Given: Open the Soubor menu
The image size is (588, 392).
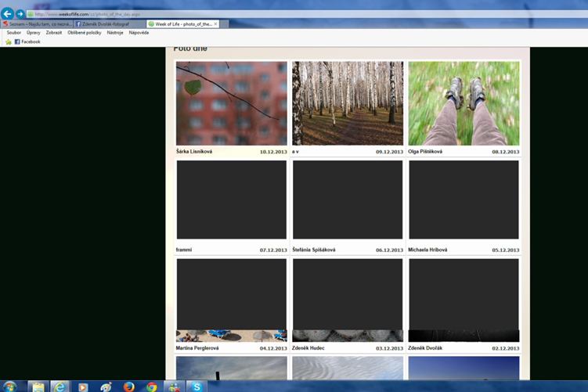Looking at the screenshot, I should tap(14, 33).
